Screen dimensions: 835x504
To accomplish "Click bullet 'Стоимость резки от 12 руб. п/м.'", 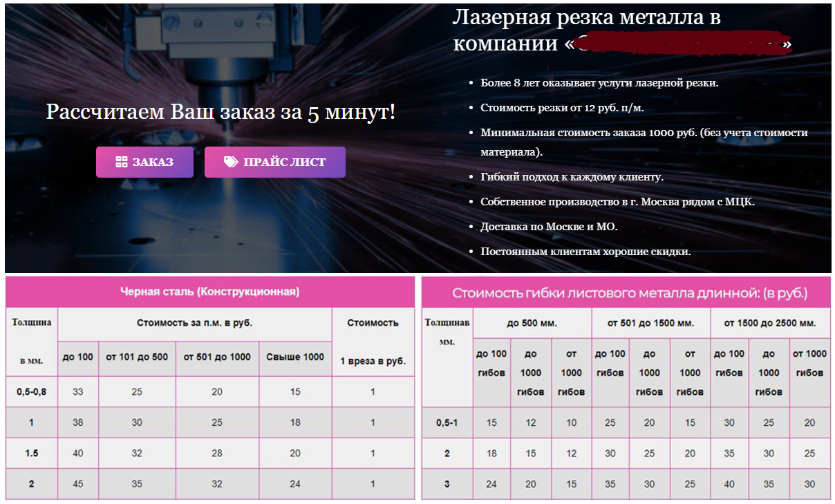I will [562, 108].
